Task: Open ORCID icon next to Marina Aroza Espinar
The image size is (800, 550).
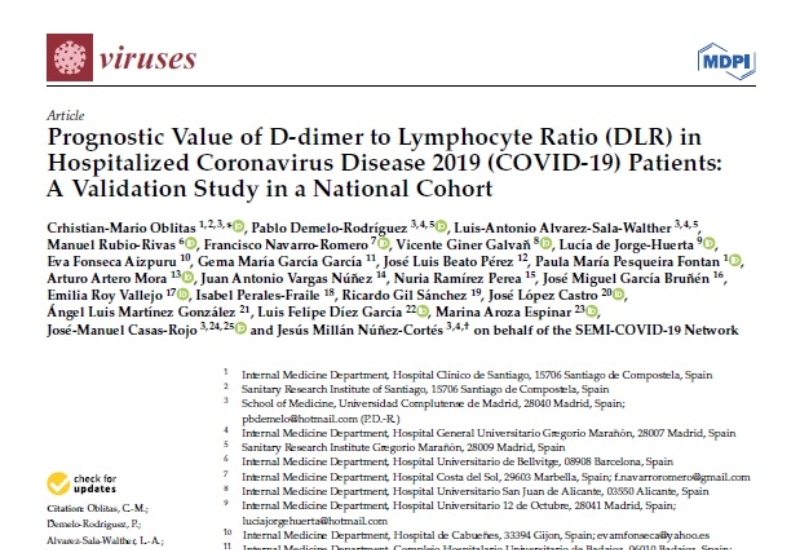Action: [591, 311]
